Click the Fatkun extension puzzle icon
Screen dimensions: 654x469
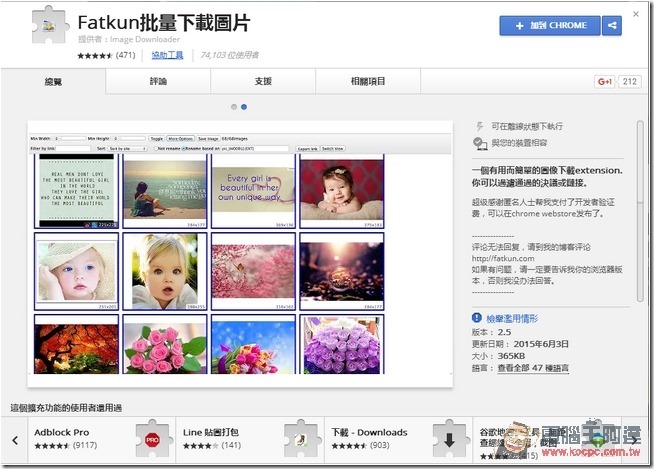point(50,25)
